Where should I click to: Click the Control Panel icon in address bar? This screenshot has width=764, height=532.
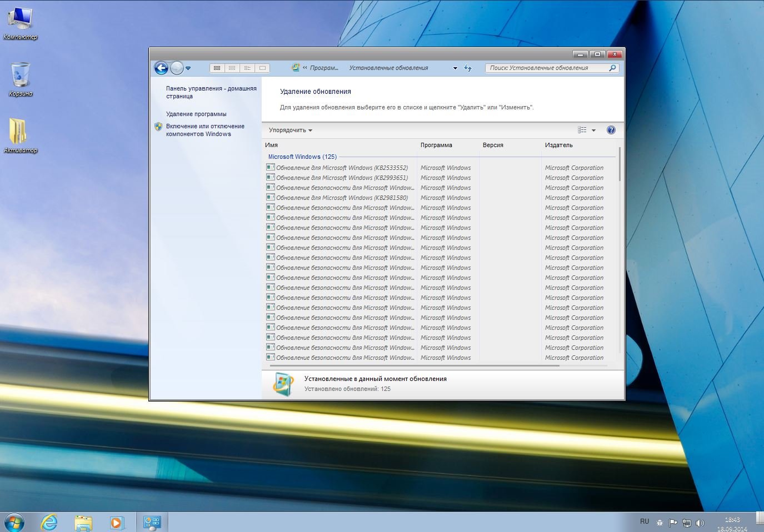pyautogui.click(x=296, y=68)
